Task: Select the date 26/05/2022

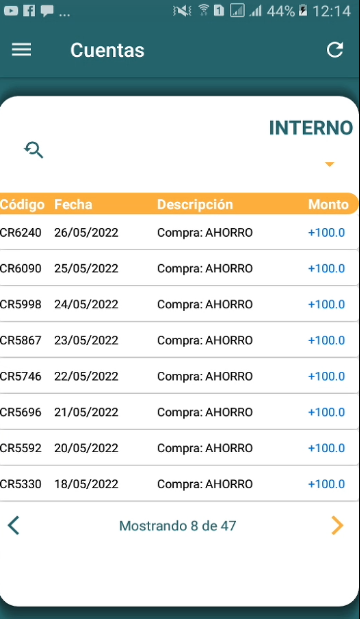Action: click(x=86, y=233)
